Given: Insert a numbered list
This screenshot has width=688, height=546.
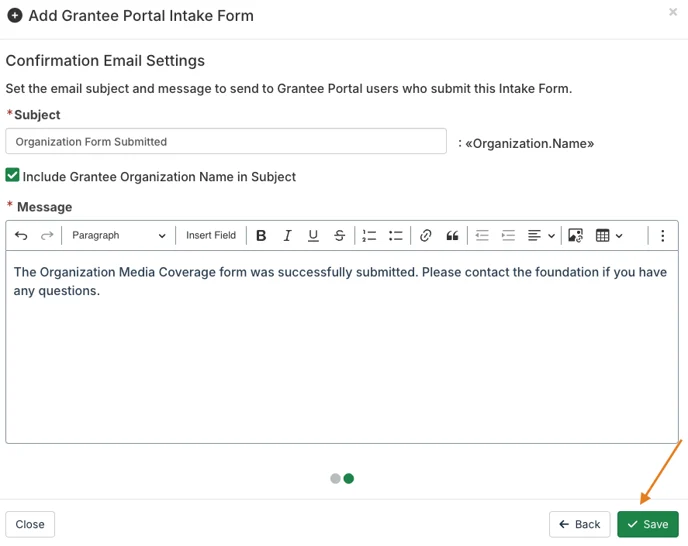Looking at the screenshot, I should point(369,236).
